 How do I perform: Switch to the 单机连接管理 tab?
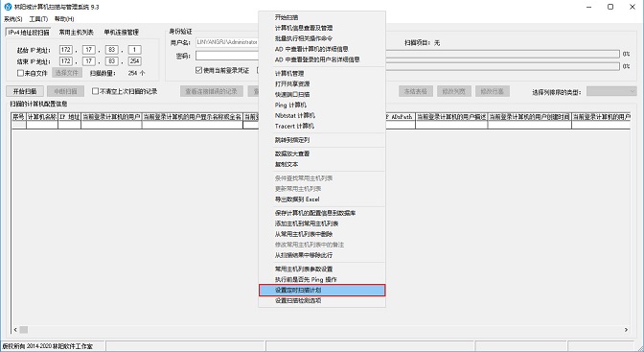(x=121, y=32)
